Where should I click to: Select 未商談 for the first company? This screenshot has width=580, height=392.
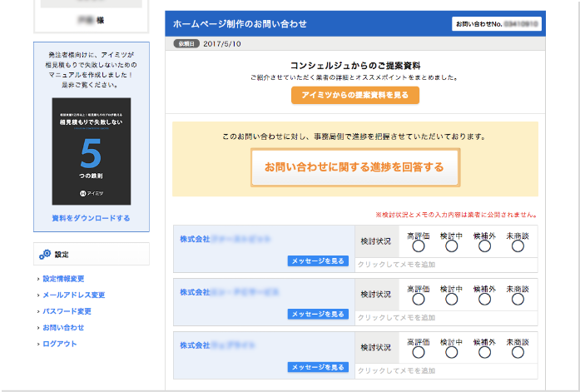[518, 246]
